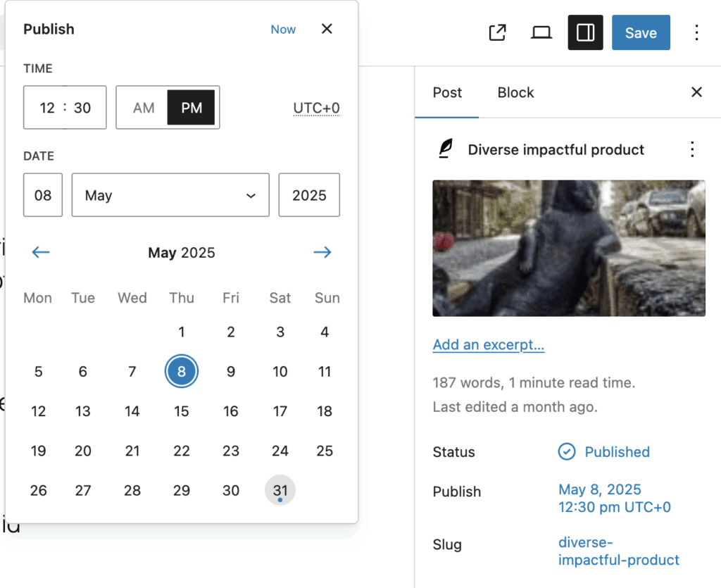Screen dimensions: 721x588
Task: Click the featured image thumbnail
Action: (568, 248)
